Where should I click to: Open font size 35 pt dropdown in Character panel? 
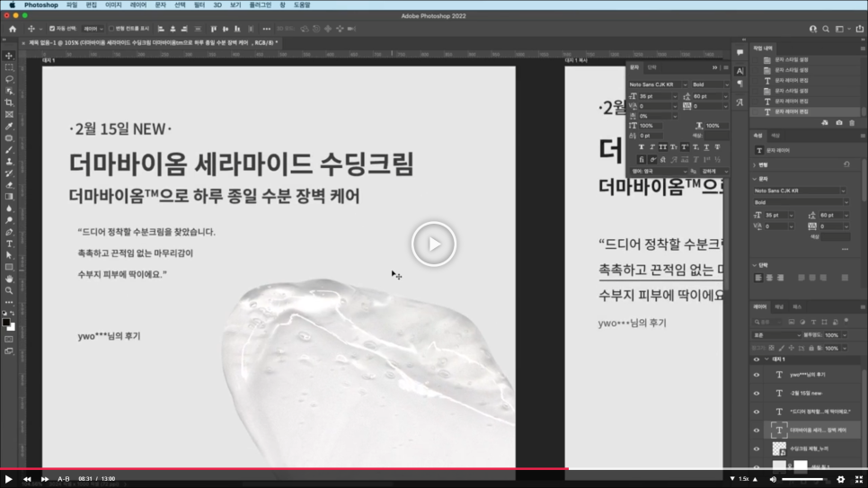coord(675,96)
